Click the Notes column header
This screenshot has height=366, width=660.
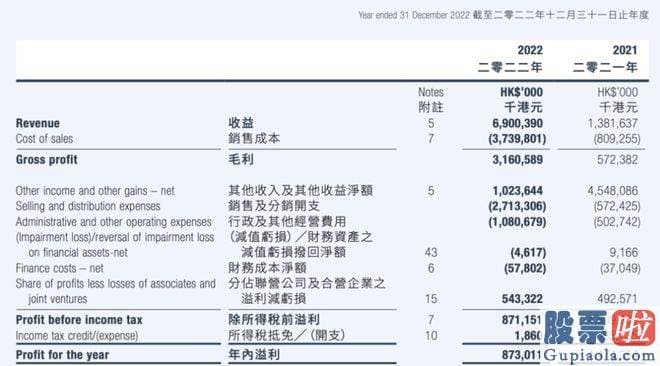click(431, 92)
